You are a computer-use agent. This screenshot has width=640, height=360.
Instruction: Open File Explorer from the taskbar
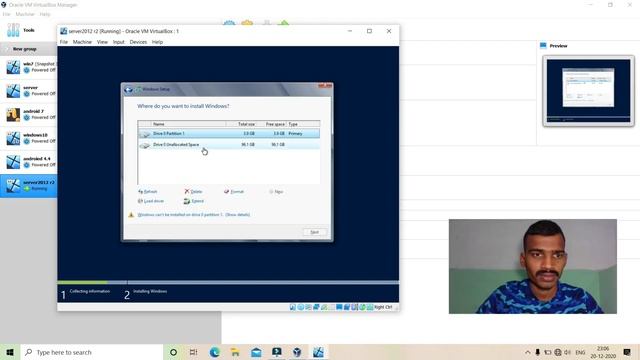[x=235, y=352]
